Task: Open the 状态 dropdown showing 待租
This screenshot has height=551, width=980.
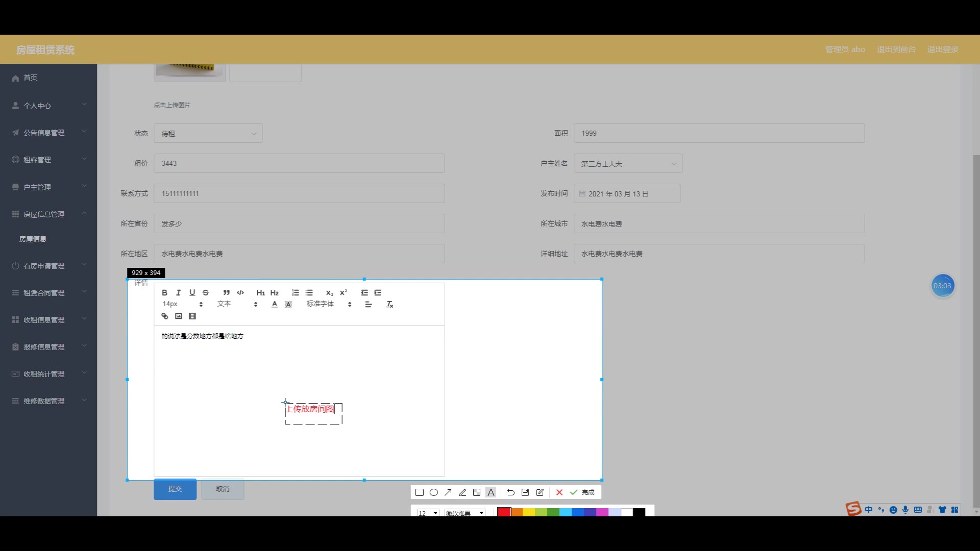Action: (208, 133)
